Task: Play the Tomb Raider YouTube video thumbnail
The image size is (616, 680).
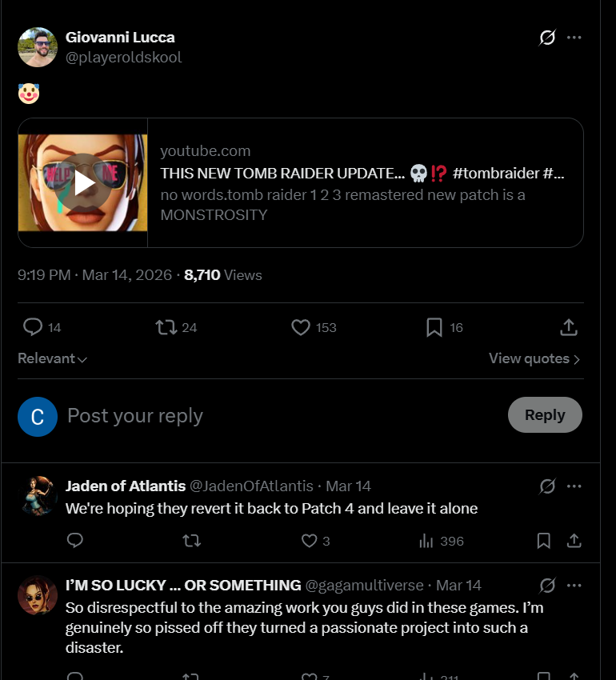Action: (x=83, y=183)
